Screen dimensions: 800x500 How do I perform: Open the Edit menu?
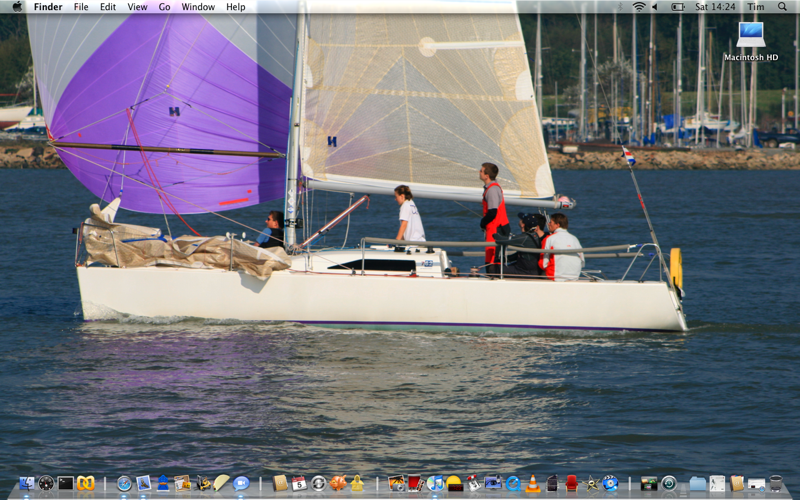point(108,7)
